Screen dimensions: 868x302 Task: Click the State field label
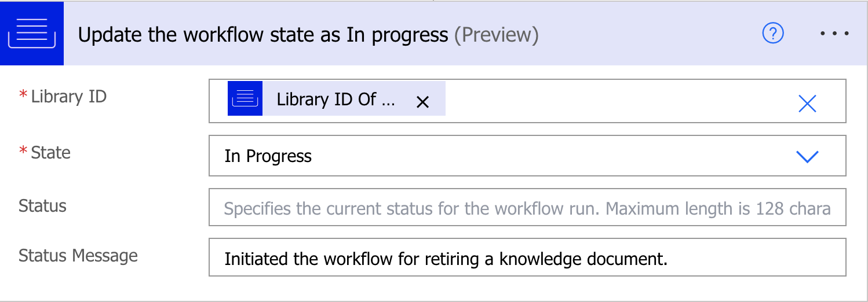(x=50, y=153)
